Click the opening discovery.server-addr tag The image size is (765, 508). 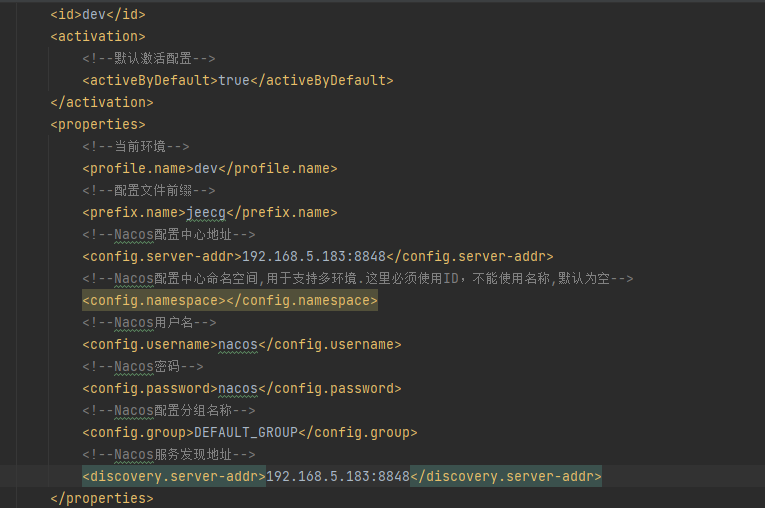[174, 476]
